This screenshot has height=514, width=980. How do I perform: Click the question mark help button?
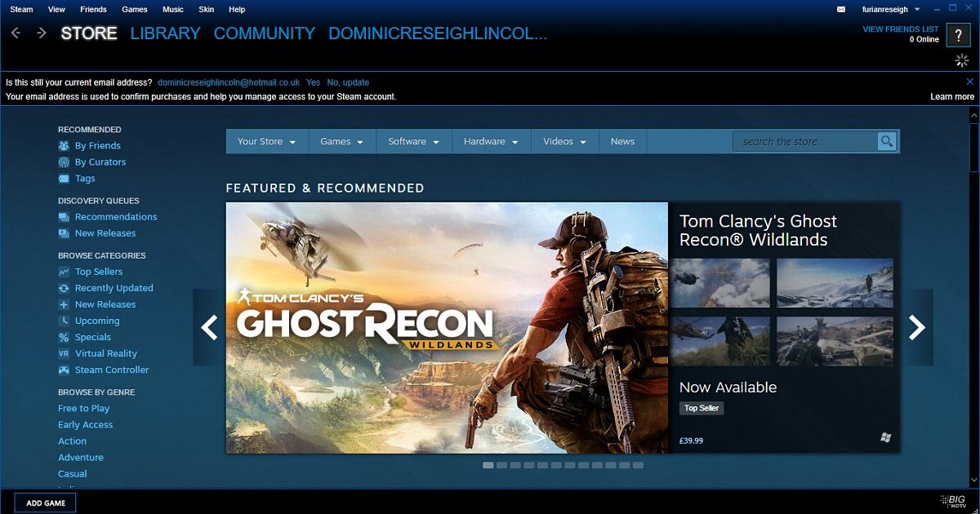click(x=958, y=34)
